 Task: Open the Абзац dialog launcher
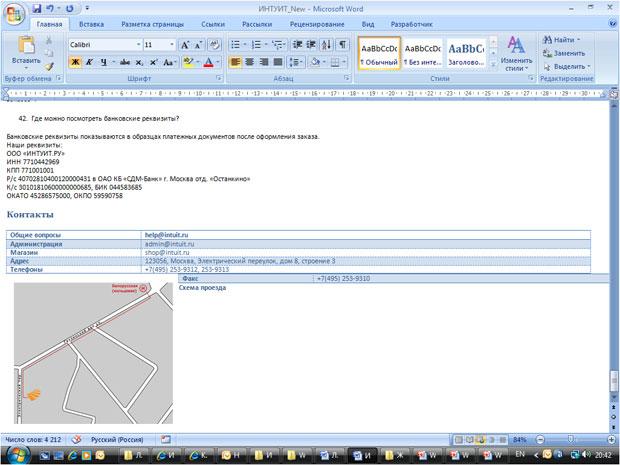tap(347, 78)
